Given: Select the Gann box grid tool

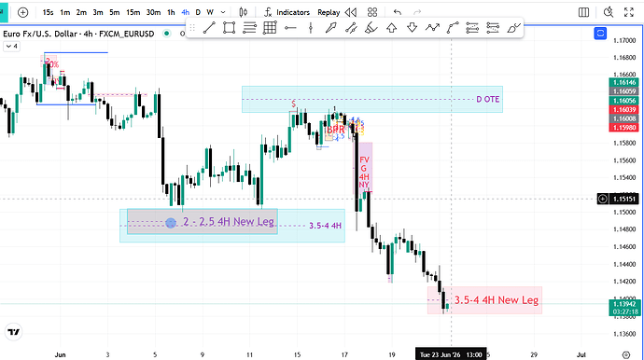Looking at the screenshot, I should pyautogui.click(x=270, y=28).
